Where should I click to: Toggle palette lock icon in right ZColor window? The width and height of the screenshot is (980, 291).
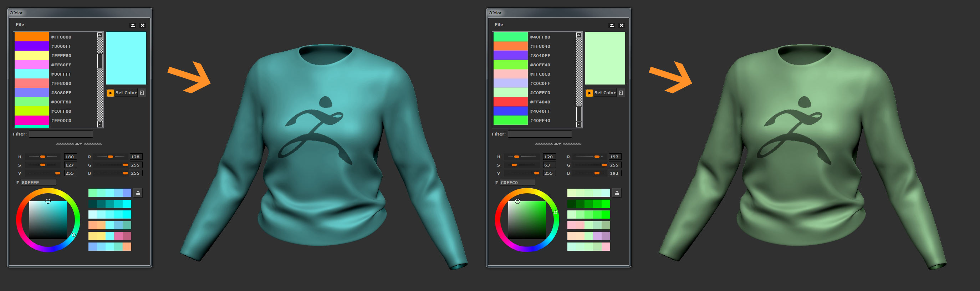pos(617,193)
